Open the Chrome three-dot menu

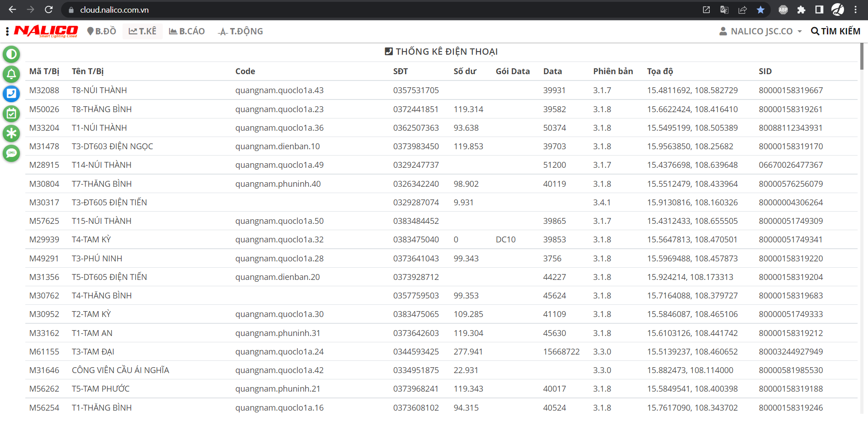point(856,9)
